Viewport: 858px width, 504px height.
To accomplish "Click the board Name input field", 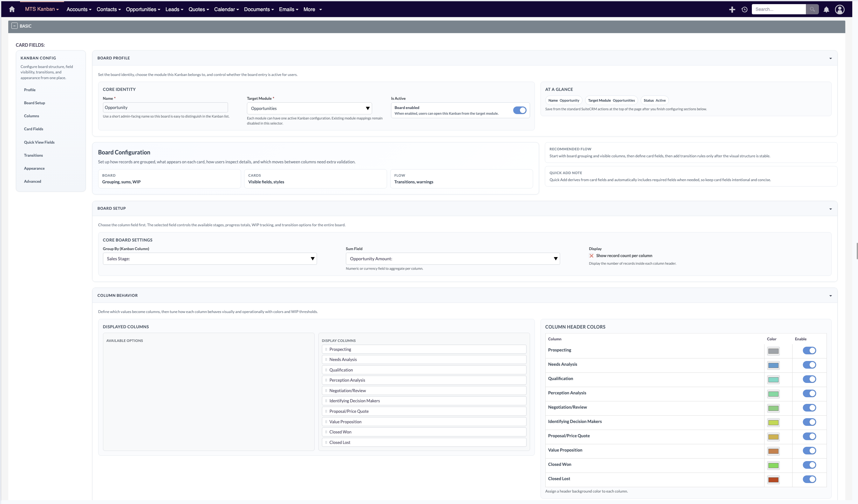I will point(165,108).
